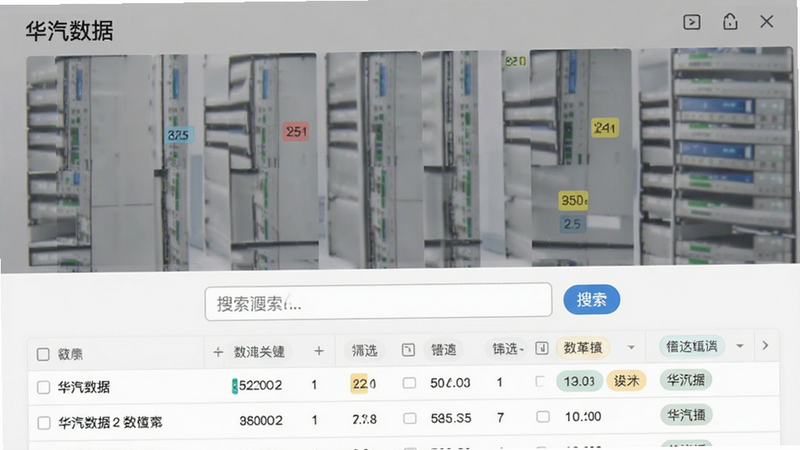The width and height of the screenshot is (800, 450).
Task: Click the plus icon before 数据关键 column
Action: point(218,352)
